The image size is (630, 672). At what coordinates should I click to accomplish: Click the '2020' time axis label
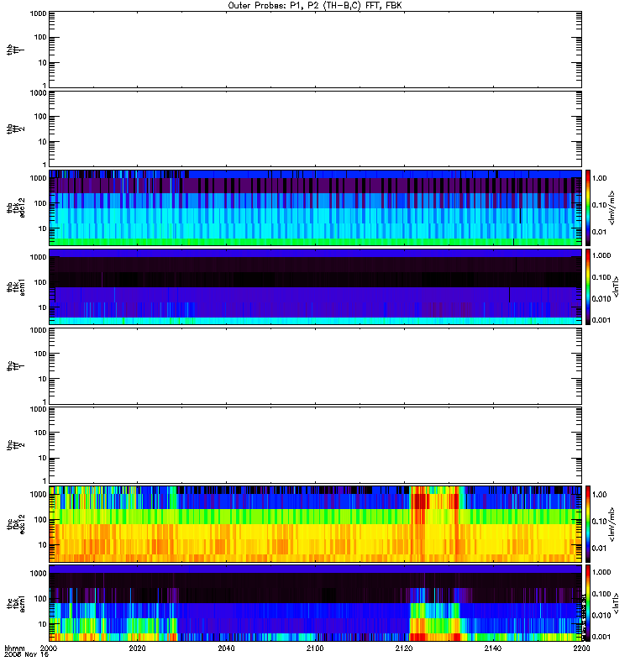click(x=137, y=648)
